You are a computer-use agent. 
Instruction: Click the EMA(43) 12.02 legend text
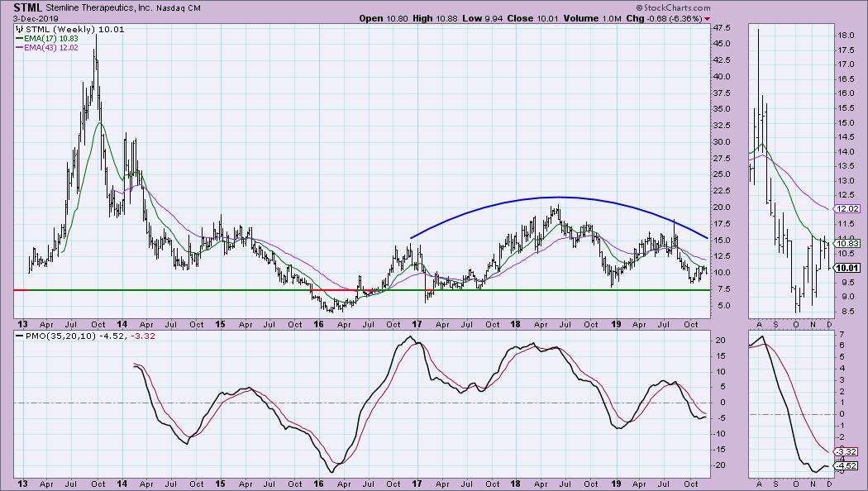tap(51, 48)
